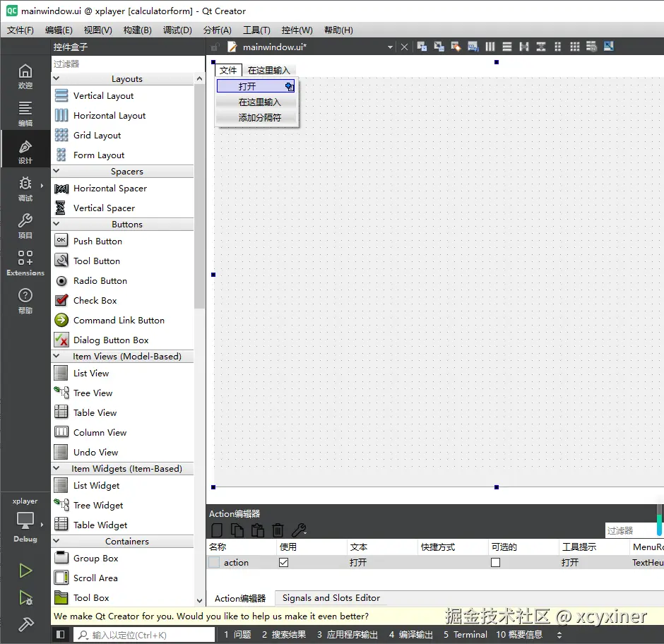Open the 3 应用程序输出 output pane
Image resolution: width=664 pixels, height=644 pixels.
coord(348,635)
